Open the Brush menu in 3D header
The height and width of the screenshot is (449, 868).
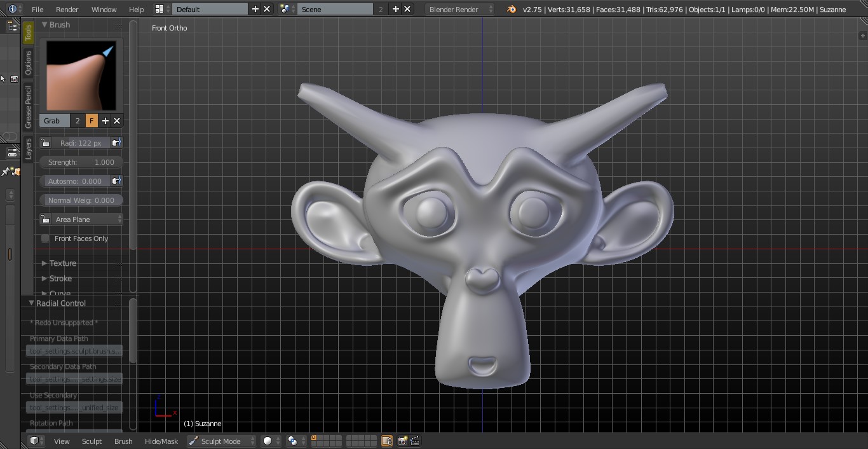(123, 441)
